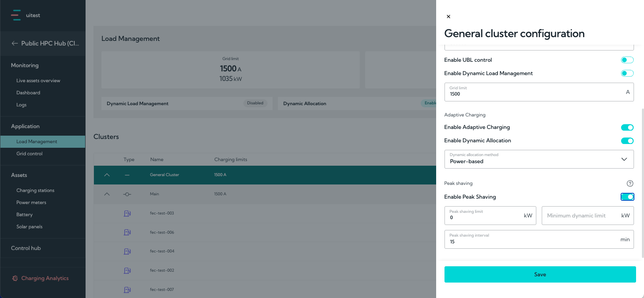Open the Dynamic allocation method dropdown
This screenshot has width=644, height=298.
tap(539, 159)
